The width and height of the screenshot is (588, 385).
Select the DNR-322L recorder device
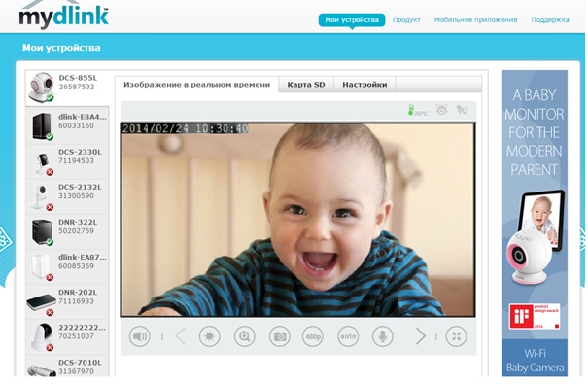67,232
